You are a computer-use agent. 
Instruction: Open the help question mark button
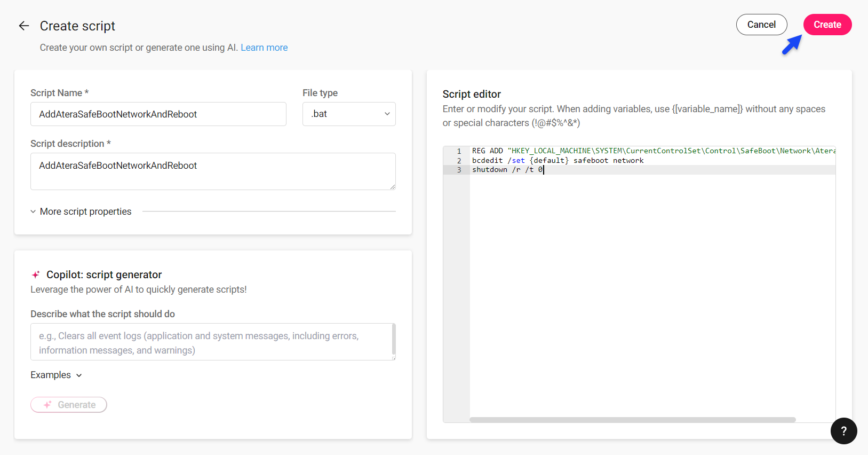[843, 431]
